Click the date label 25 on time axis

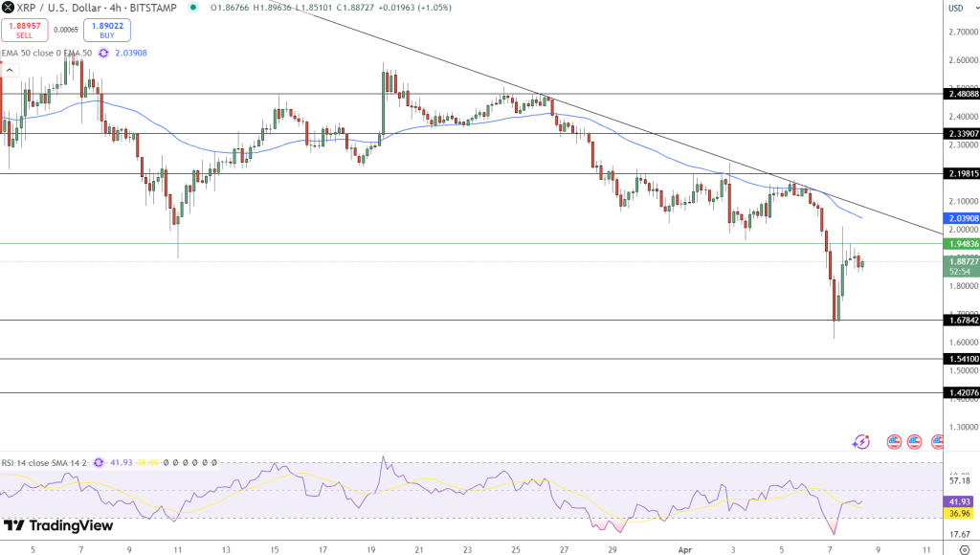tap(516, 550)
